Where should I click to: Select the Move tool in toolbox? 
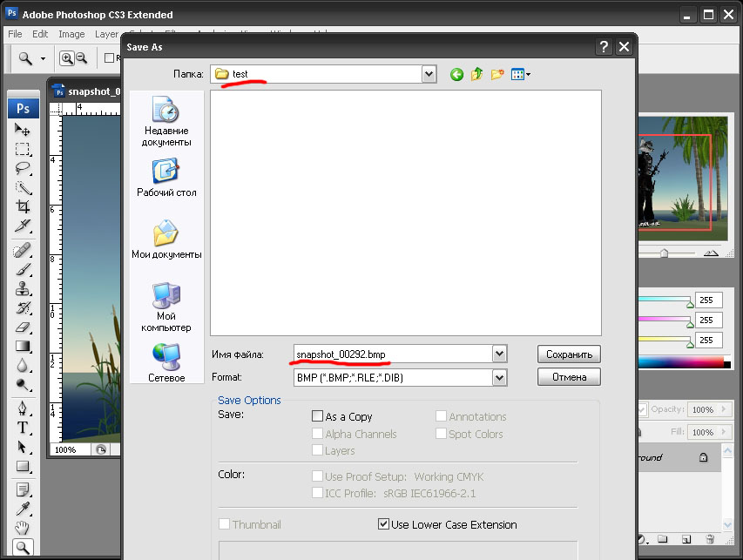coord(23,130)
